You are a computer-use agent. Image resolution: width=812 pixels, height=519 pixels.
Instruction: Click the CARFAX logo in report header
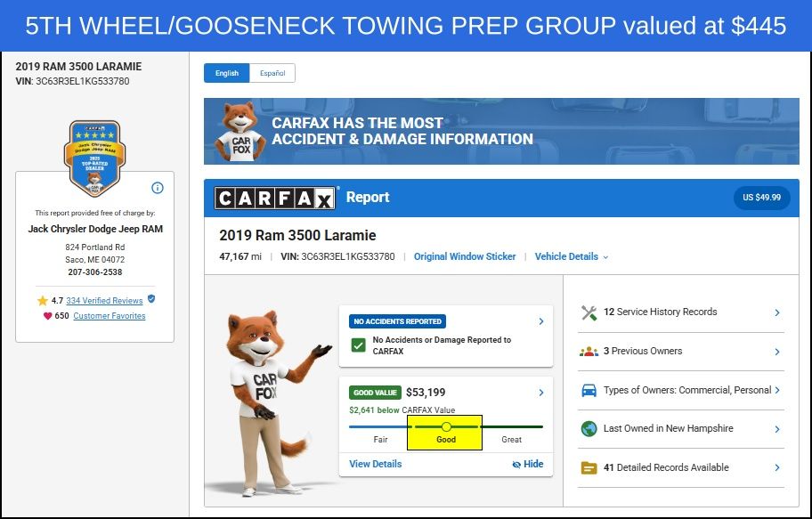coord(274,198)
